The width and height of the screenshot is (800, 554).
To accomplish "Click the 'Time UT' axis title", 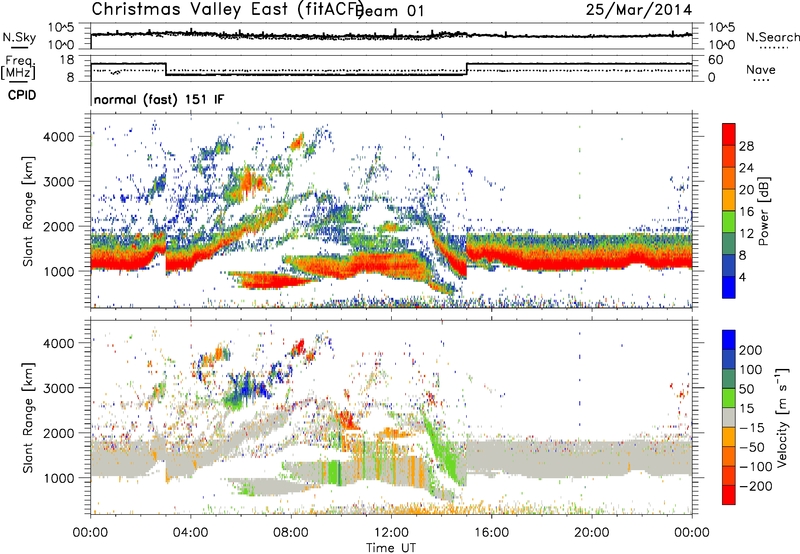I will click(x=391, y=547).
